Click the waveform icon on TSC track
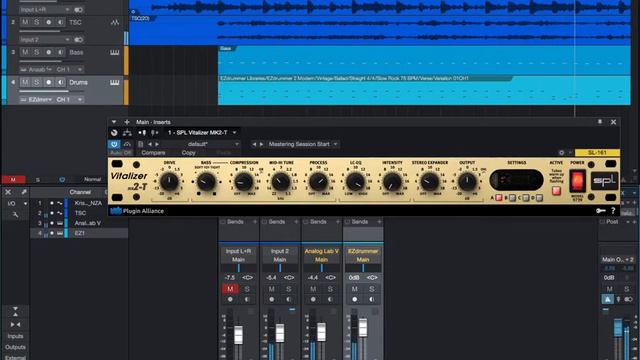The width and height of the screenshot is (640, 360). pos(115,22)
